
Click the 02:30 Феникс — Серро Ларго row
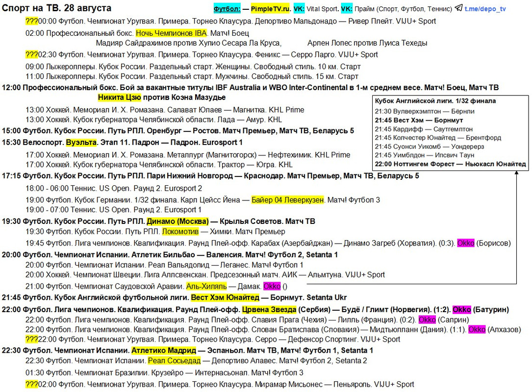(x=202, y=54)
